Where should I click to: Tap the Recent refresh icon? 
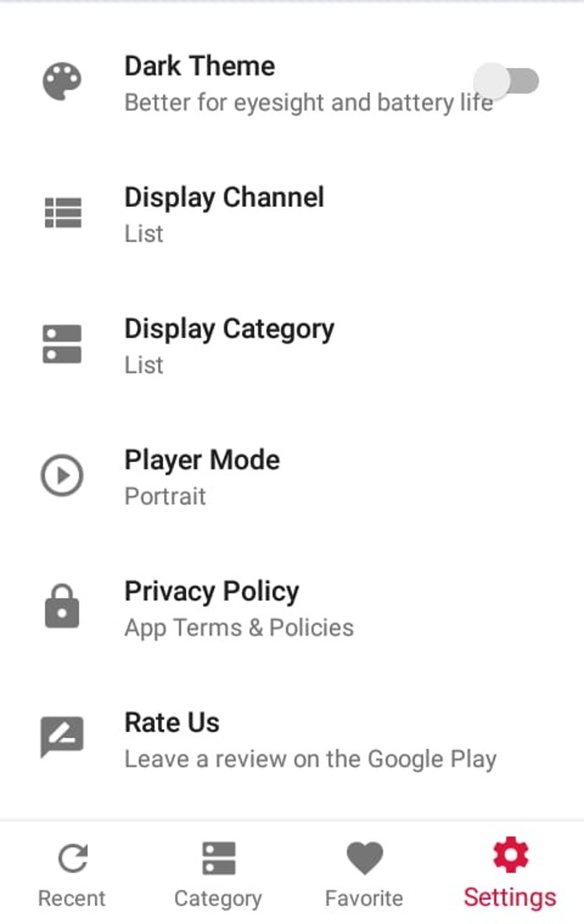[x=73, y=858]
